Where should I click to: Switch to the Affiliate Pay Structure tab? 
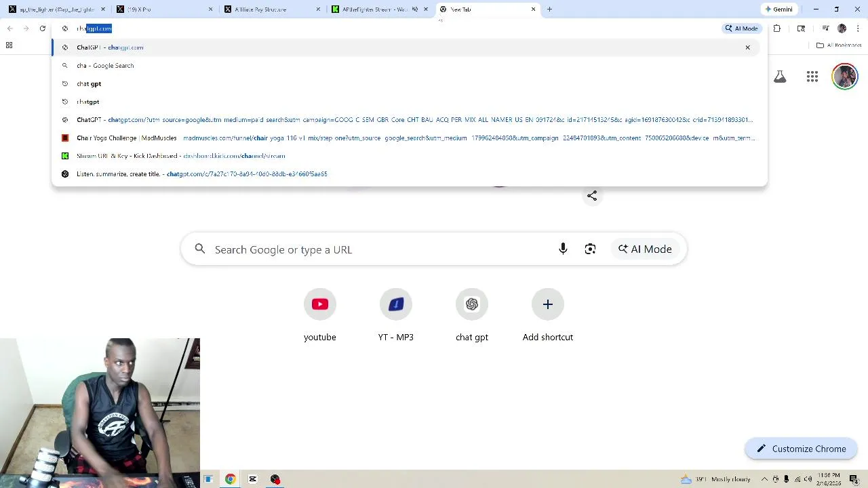point(271,9)
